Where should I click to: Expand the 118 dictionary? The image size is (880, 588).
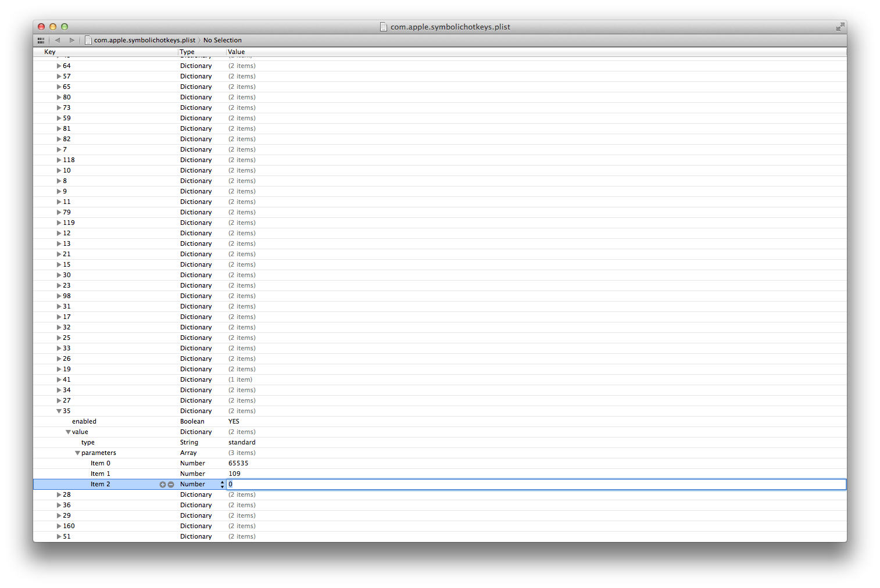point(59,160)
